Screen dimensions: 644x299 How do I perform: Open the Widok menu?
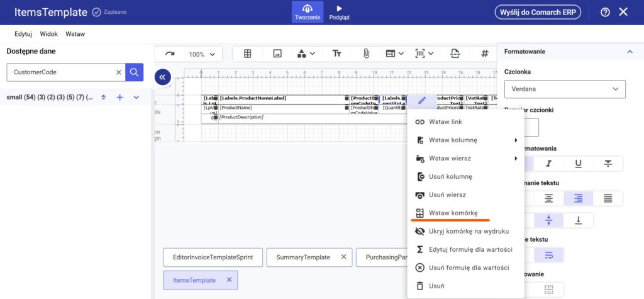[49, 34]
